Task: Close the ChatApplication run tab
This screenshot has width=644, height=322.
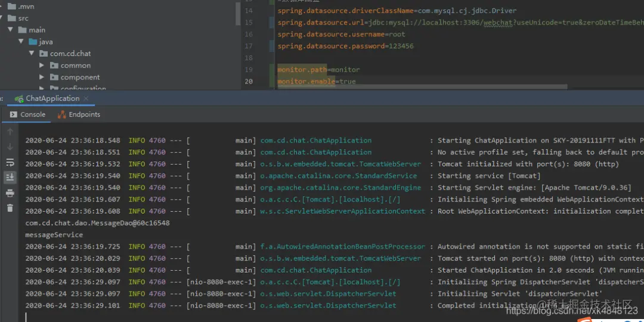Action: click(x=86, y=98)
